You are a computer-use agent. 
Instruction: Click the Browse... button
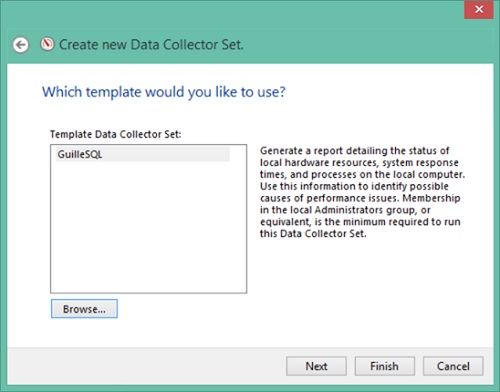point(84,309)
